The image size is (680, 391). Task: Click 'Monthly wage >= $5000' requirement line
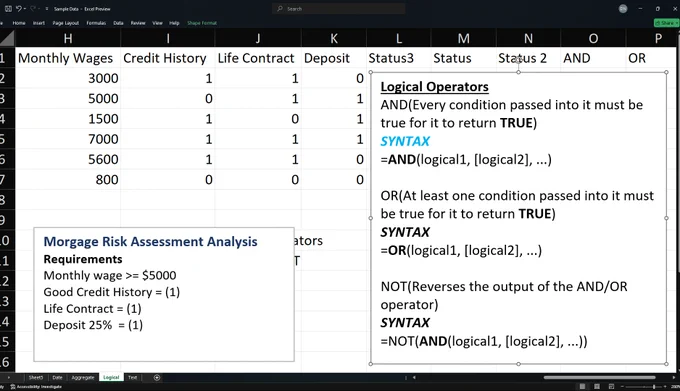click(x=110, y=275)
